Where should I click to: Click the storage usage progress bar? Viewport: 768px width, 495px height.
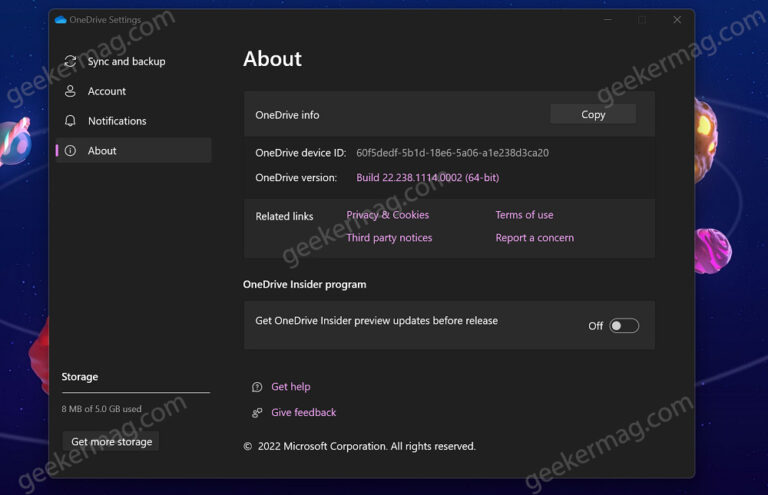coord(136,393)
